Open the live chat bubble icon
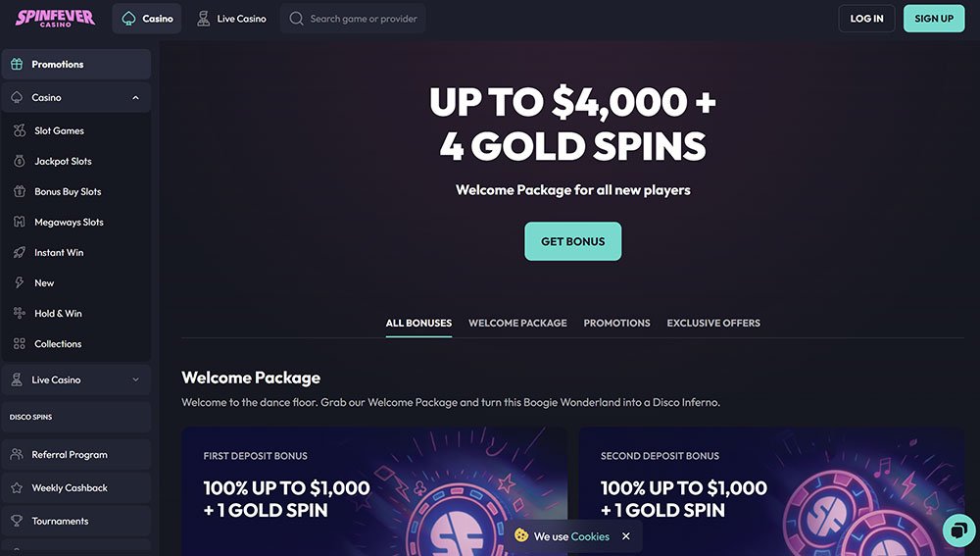Viewport: 980px width, 556px height. point(958,531)
